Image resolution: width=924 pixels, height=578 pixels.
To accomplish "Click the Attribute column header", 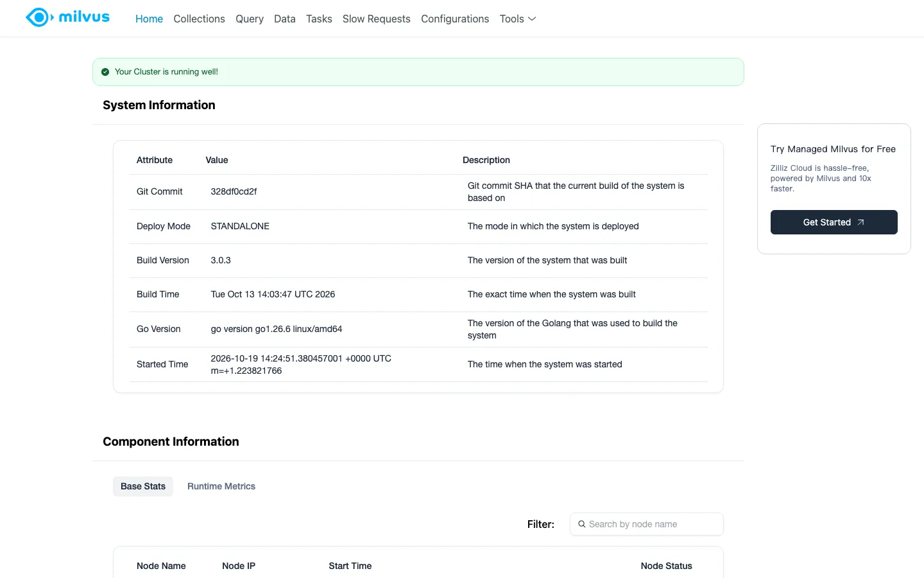I will coord(155,160).
